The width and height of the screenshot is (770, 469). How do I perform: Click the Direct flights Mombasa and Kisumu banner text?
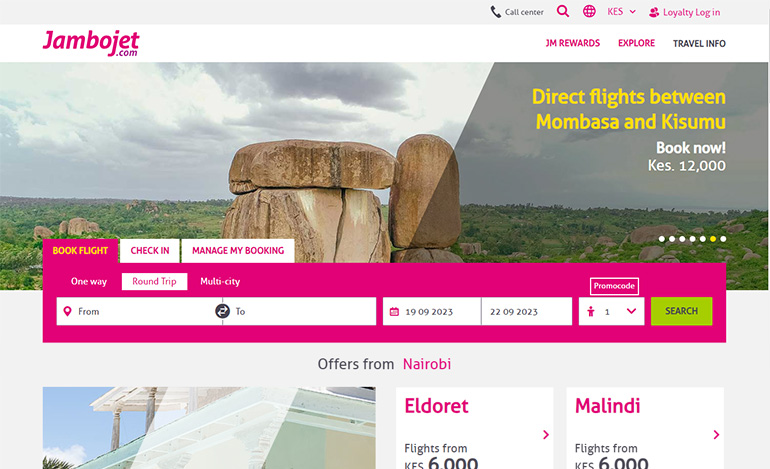tap(629, 109)
